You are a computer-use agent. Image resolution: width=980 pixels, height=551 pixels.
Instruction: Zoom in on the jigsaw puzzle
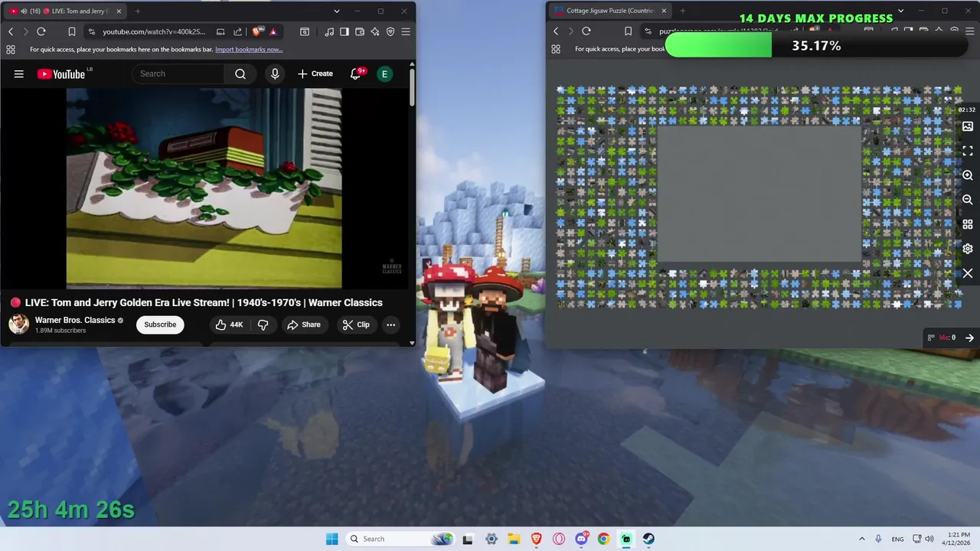tap(968, 175)
